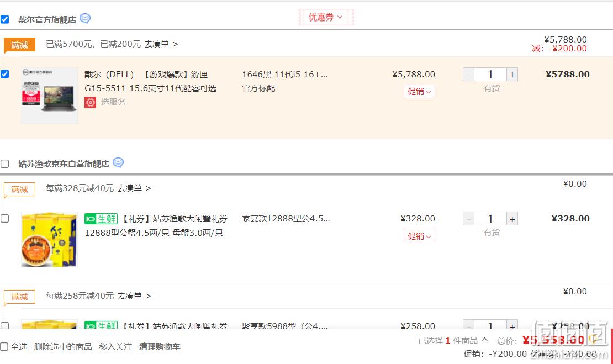This screenshot has height=364, width=613.
Task: Click the 减: -¥200.00 discount text
Action: pos(559,49)
